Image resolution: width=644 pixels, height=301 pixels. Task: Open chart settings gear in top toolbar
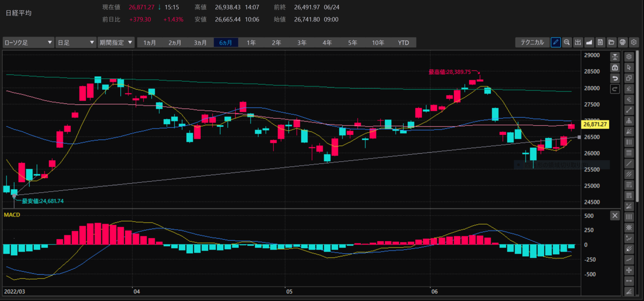point(634,42)
